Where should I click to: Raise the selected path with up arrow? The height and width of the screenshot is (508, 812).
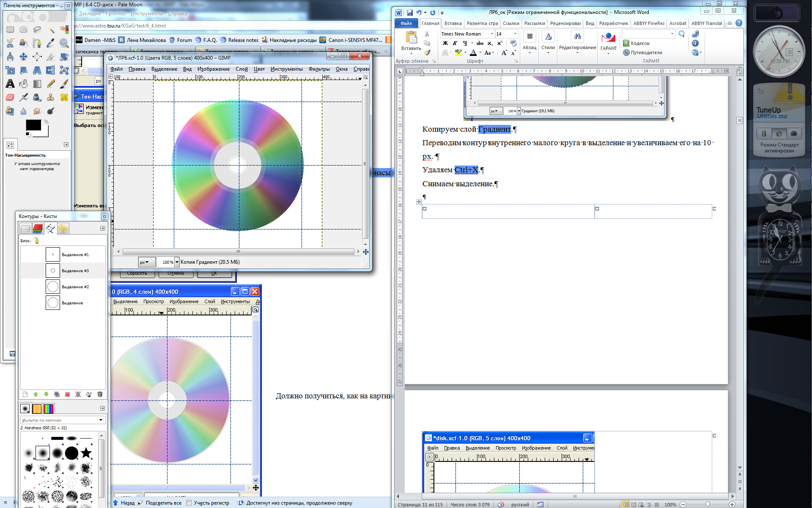click(x=36, y=395)
